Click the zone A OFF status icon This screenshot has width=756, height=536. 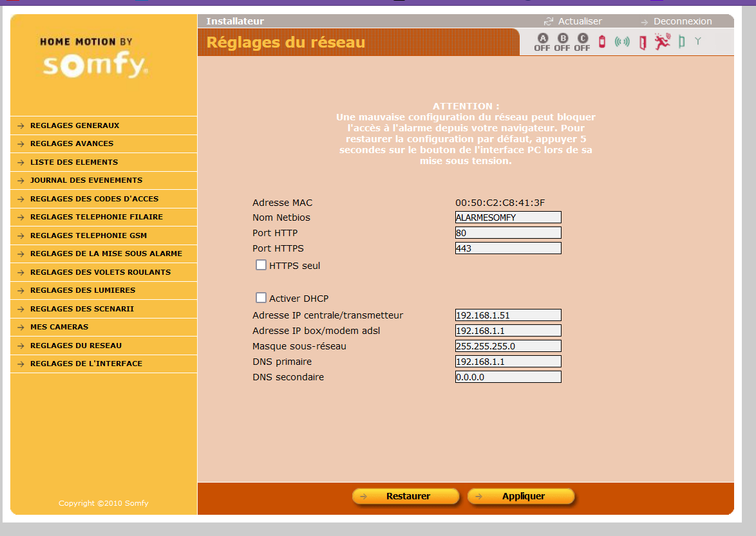tap(542, 42)
